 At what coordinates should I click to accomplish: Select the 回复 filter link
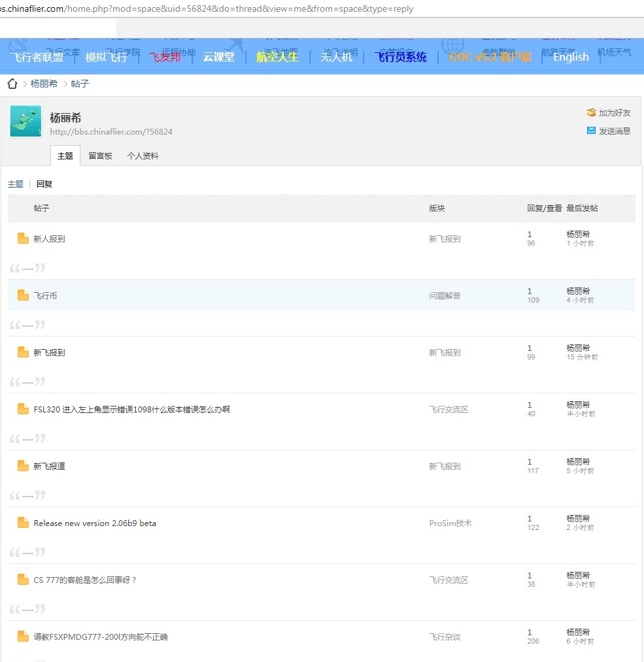(x=44, y=184)
